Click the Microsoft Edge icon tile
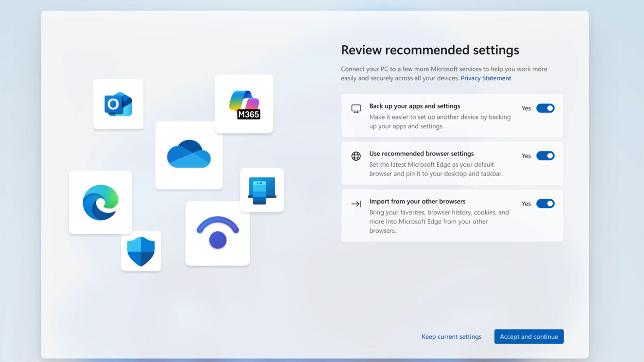This screenshot has height=362, width=644. 100,202
